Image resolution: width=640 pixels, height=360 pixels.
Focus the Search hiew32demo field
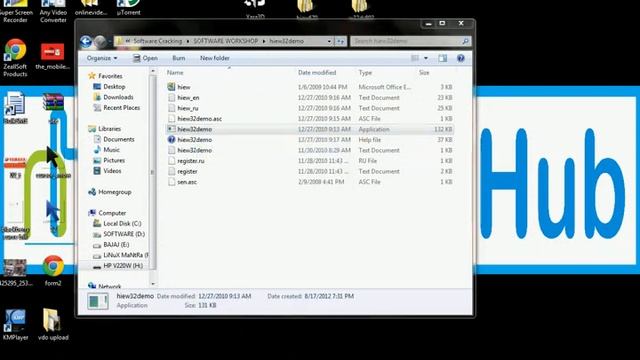[x=410, y=41]
